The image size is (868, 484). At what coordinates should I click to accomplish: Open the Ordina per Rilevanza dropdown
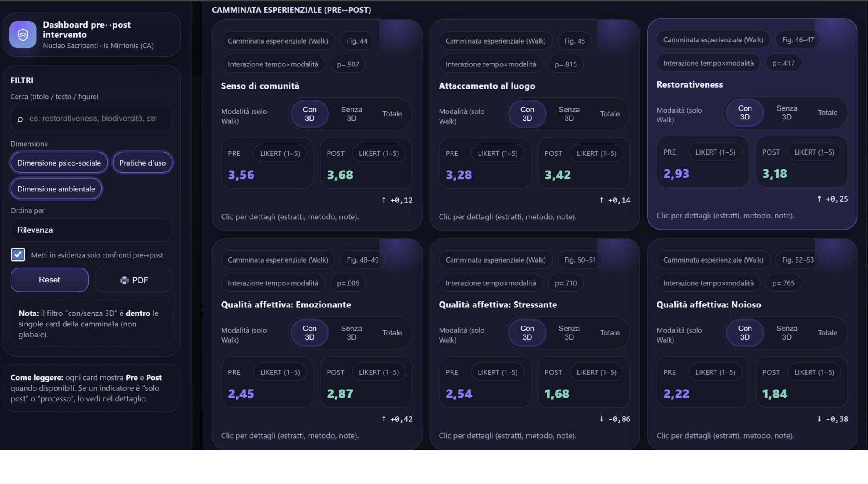91,230
